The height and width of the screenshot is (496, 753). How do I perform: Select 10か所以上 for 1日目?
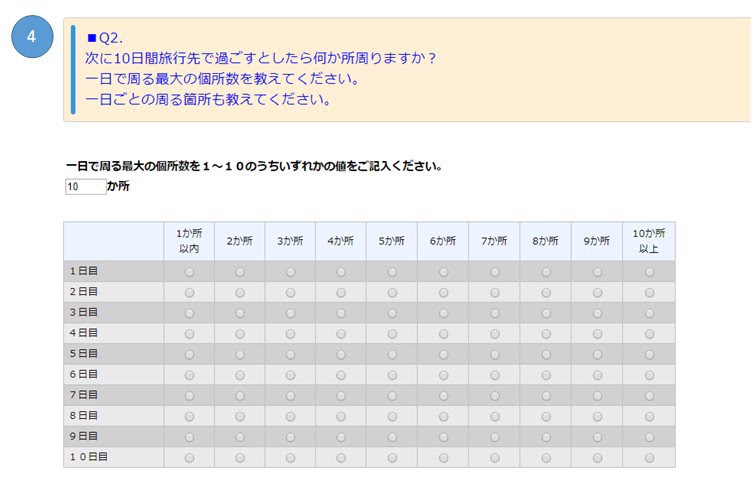pos(649,272)
